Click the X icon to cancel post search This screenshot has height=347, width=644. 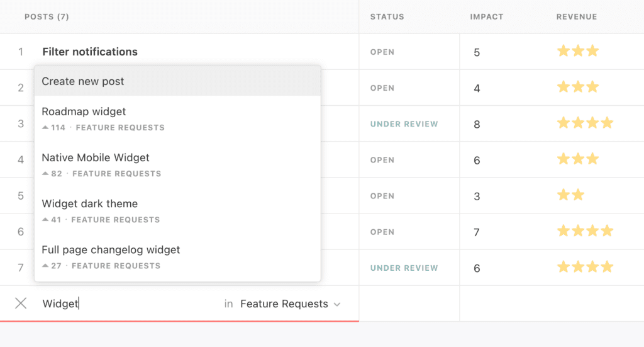pos(21,304)
